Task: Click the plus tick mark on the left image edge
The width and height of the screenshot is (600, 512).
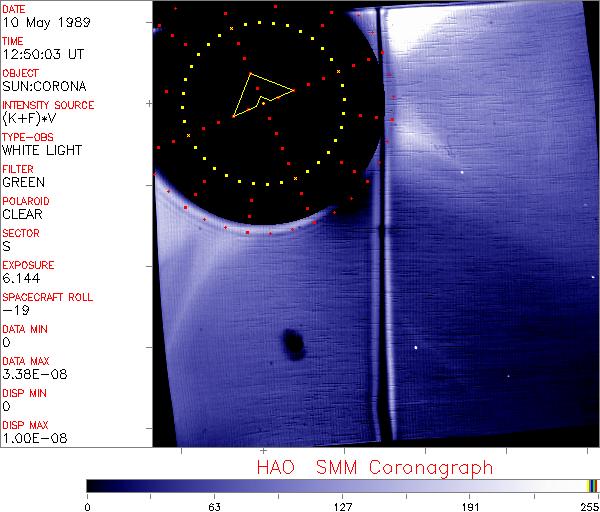Action: 150,103
